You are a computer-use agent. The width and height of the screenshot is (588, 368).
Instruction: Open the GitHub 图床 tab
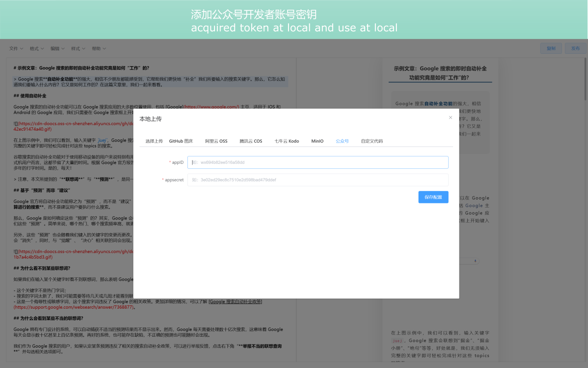pos(181,141)
